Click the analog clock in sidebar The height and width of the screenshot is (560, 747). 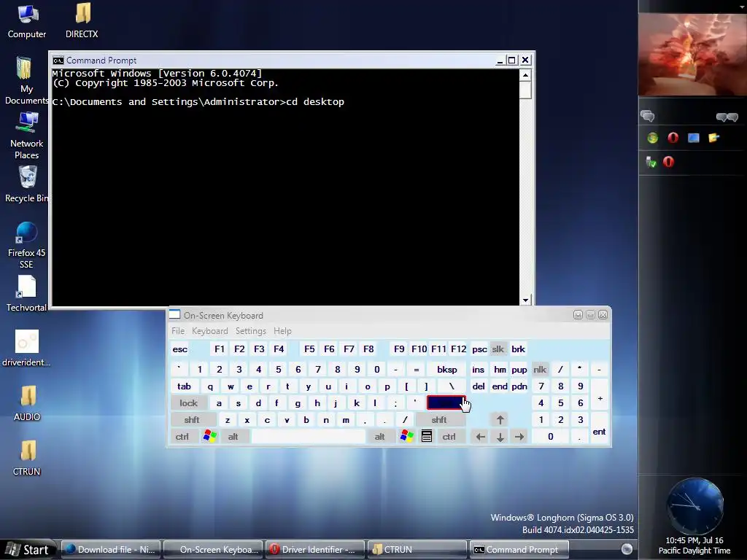tap(694, 506)
